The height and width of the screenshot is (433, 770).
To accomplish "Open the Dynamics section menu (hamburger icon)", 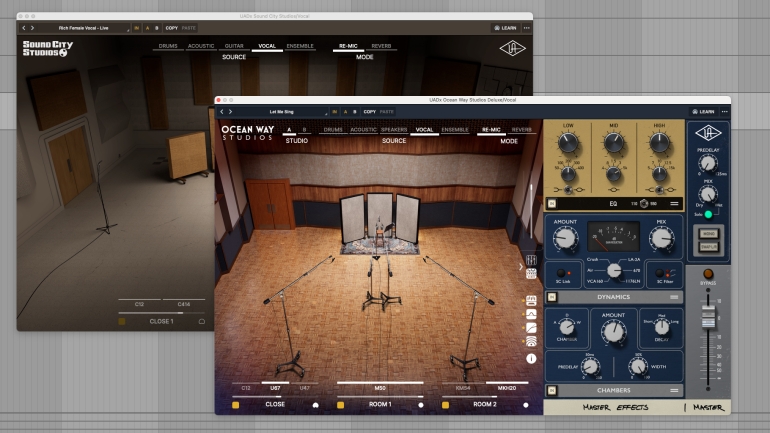I will click(x=674, y=297).
